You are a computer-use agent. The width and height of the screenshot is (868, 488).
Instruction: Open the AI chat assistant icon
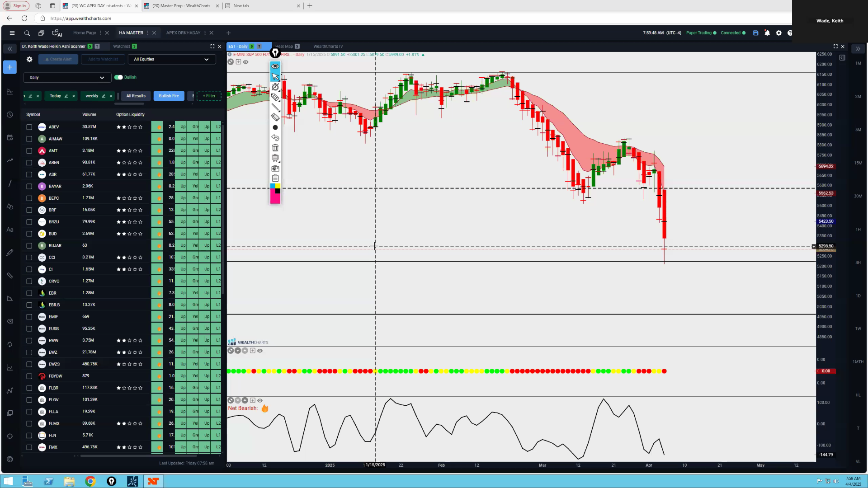click(57, 33)
